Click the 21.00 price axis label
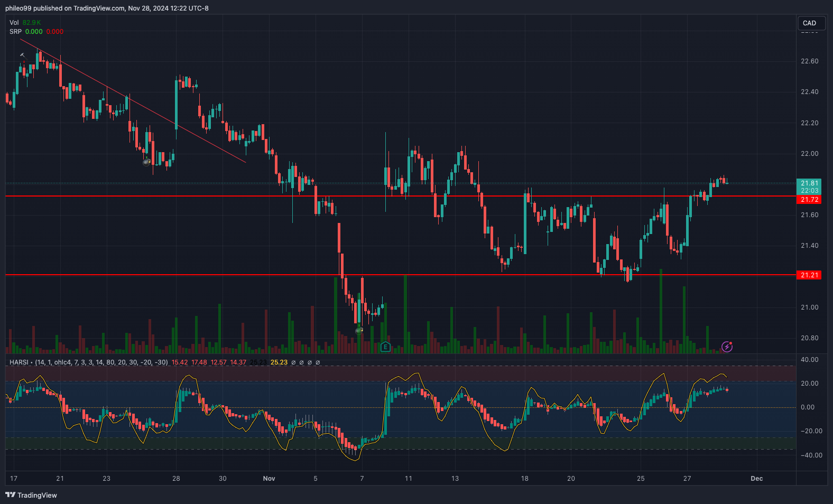Viewport: 833px width, 504px height. (x=809, y=307)
